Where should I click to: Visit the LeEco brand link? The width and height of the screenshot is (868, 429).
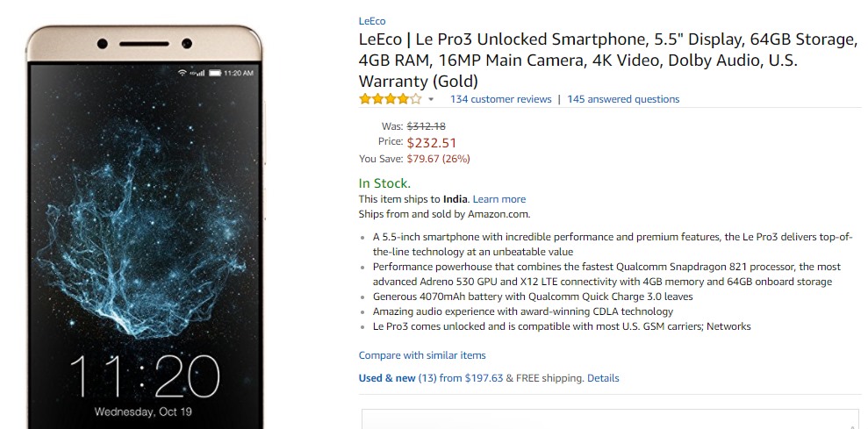coord(372,21)
